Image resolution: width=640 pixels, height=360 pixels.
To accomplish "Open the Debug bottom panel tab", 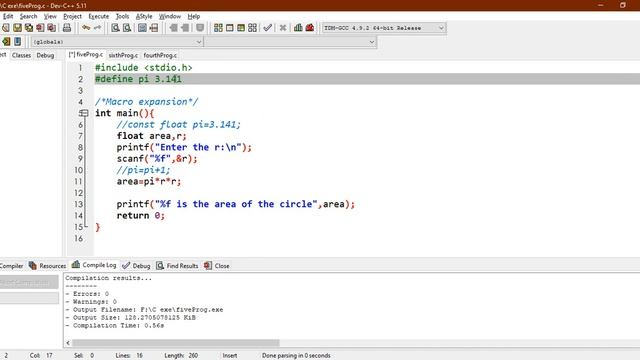I will pos(137,266).
